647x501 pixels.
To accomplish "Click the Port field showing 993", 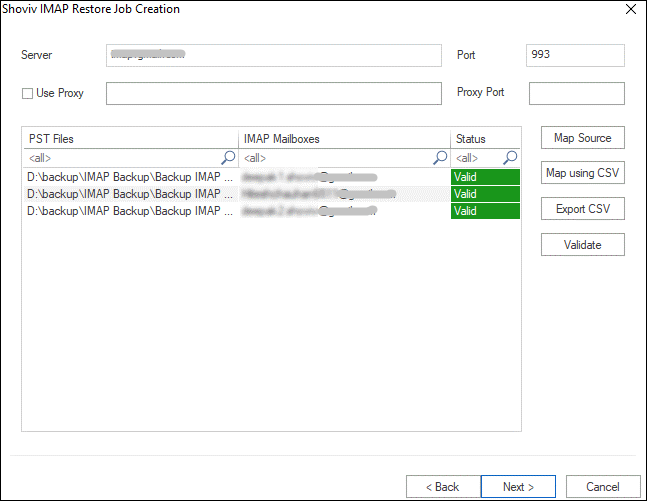I will [x=575, y=55].
